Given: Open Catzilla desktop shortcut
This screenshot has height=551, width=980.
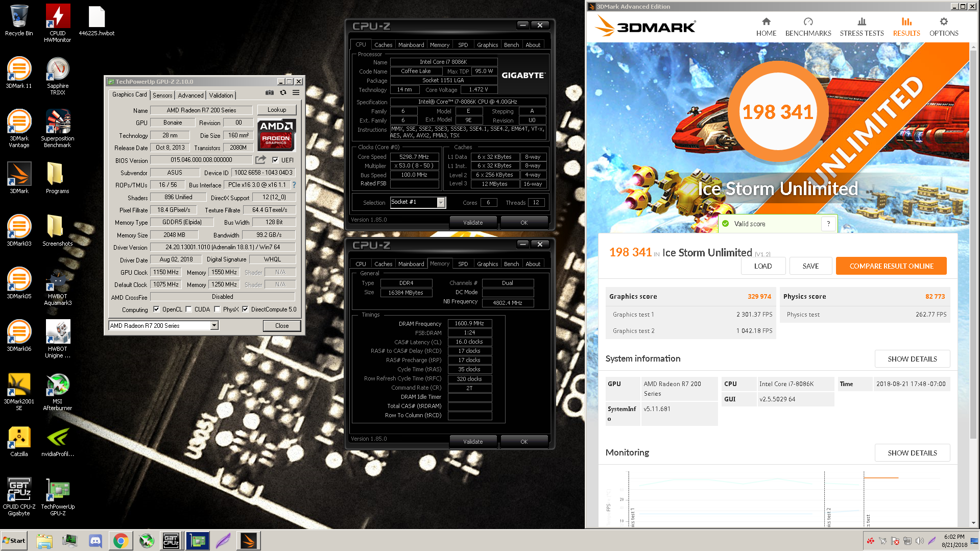Looking at the screenshot, I should [x=19, y=441].
